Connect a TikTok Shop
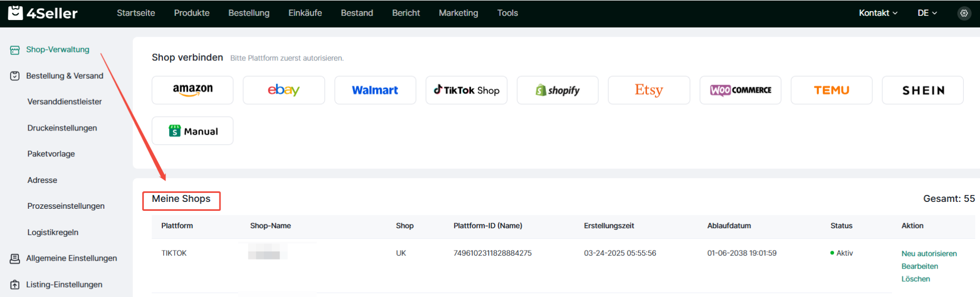The height and width of the screenshot is (297, 980). pyautogui.click(x=466, y=90)
